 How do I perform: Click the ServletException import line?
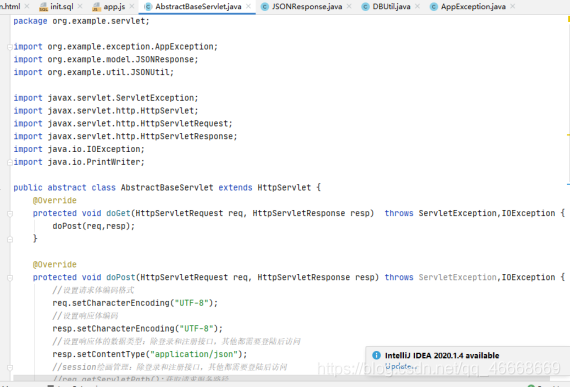(x=106, y=98)
